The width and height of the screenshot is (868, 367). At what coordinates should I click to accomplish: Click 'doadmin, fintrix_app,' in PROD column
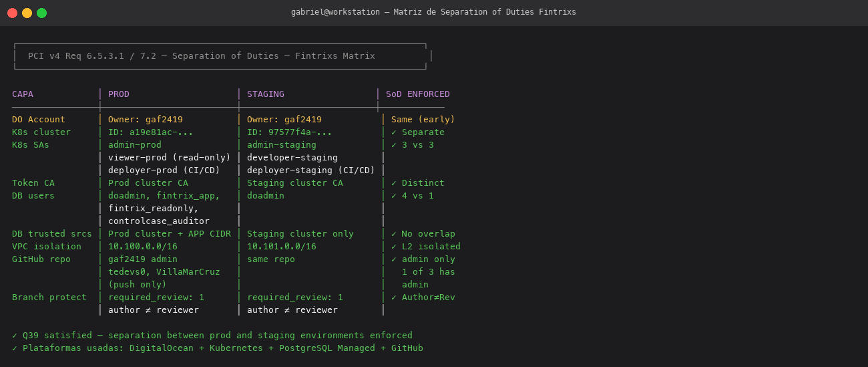click(x=164, y=196)
